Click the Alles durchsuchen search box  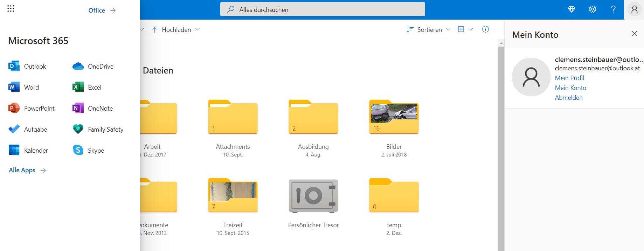tap(323, 9)
